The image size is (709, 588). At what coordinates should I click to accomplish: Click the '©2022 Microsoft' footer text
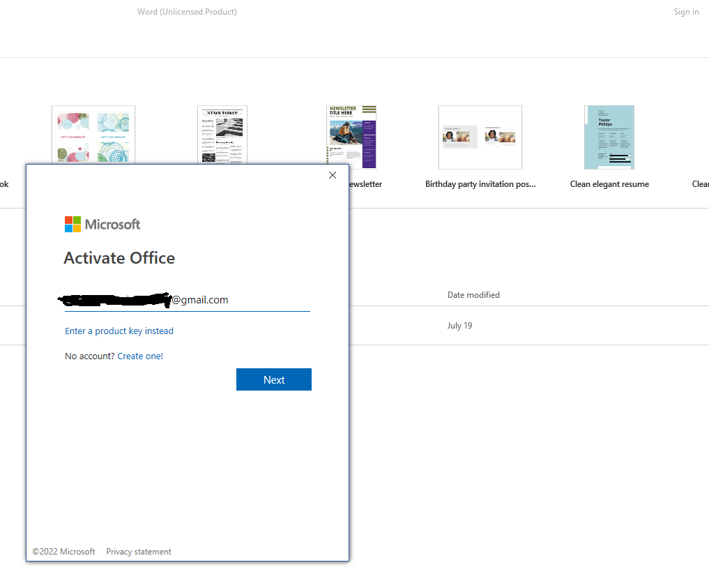63,552
